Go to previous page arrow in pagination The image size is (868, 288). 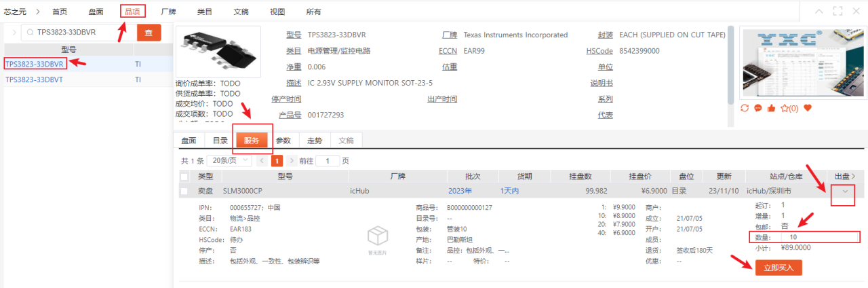[x=261, y=161]
